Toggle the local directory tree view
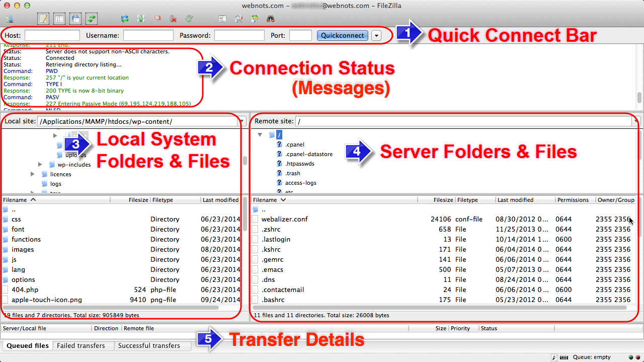This screenshot has height=362, width=644. (x=59, y=19)
